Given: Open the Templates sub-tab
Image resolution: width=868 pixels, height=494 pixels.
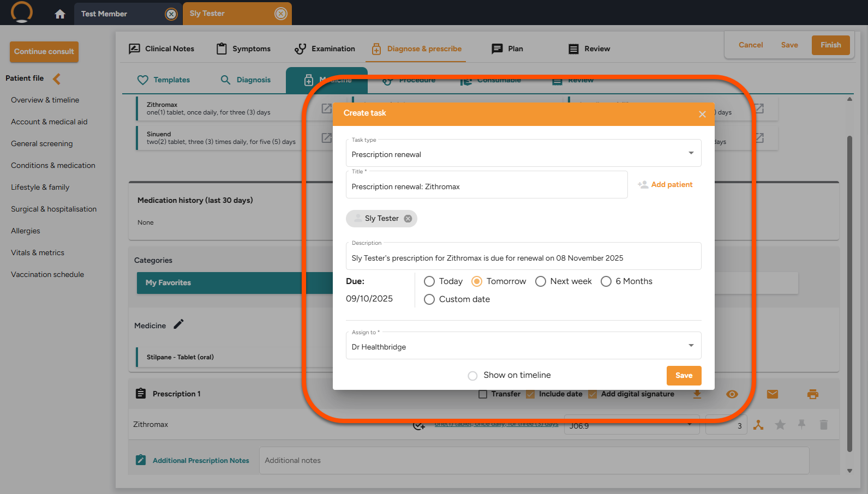Looking at the screenshot, I should (x=164, y=80).
